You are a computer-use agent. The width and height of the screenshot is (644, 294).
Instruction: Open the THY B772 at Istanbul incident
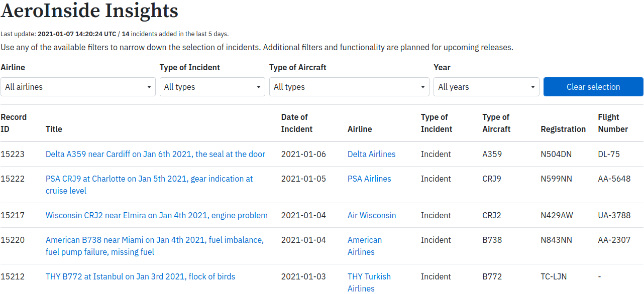click(140, 276)
